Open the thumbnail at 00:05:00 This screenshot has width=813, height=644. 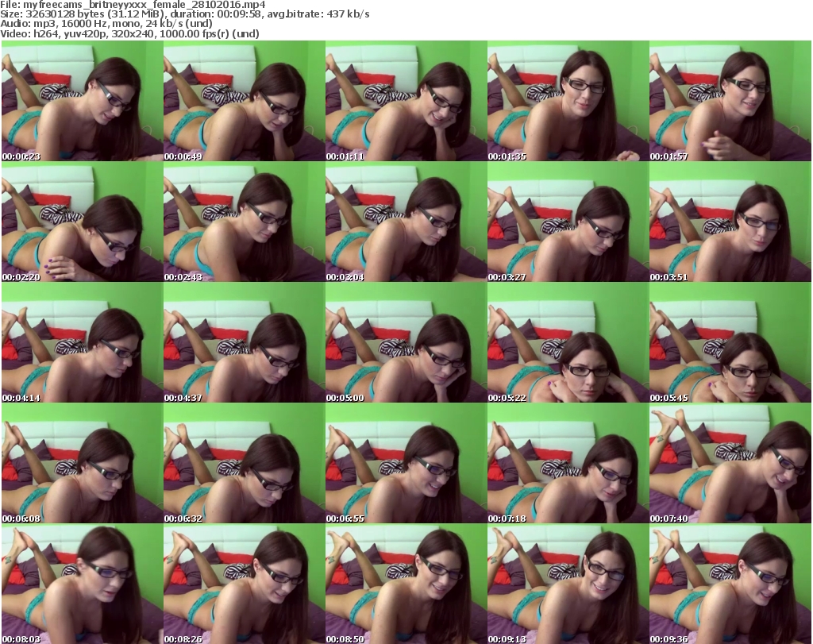pyautogui.click(x=406, y=342)
